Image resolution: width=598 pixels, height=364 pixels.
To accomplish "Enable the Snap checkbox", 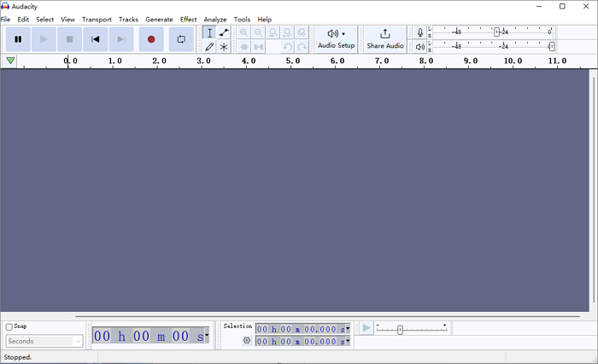I will pyautogui.click(x=9, y=326).
